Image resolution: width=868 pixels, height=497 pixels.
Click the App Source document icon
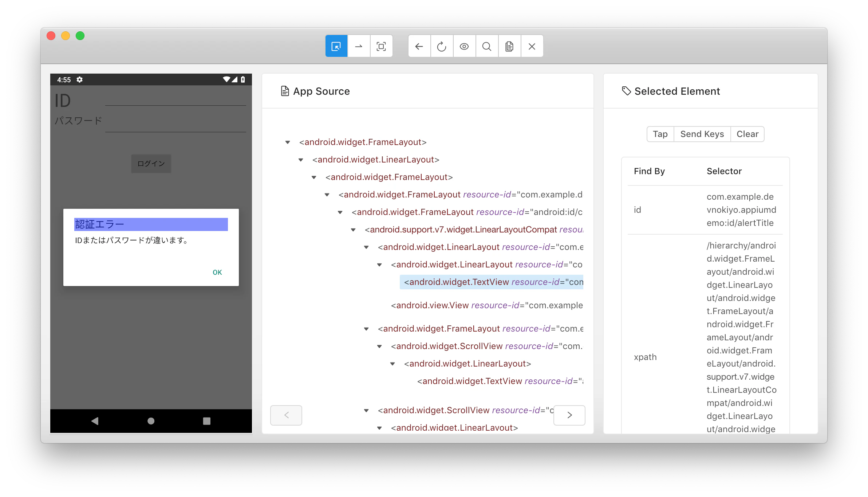click(x=285, y=91)
